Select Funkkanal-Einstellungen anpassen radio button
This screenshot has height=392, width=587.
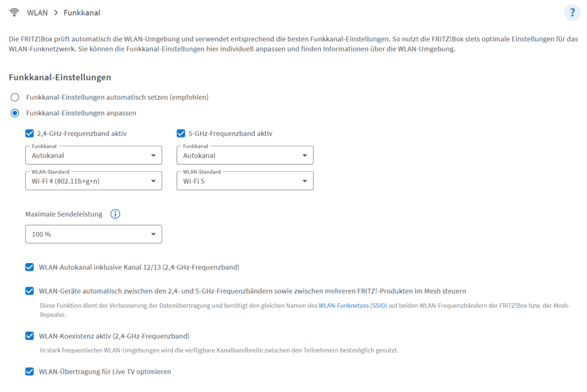click(15, 113)
